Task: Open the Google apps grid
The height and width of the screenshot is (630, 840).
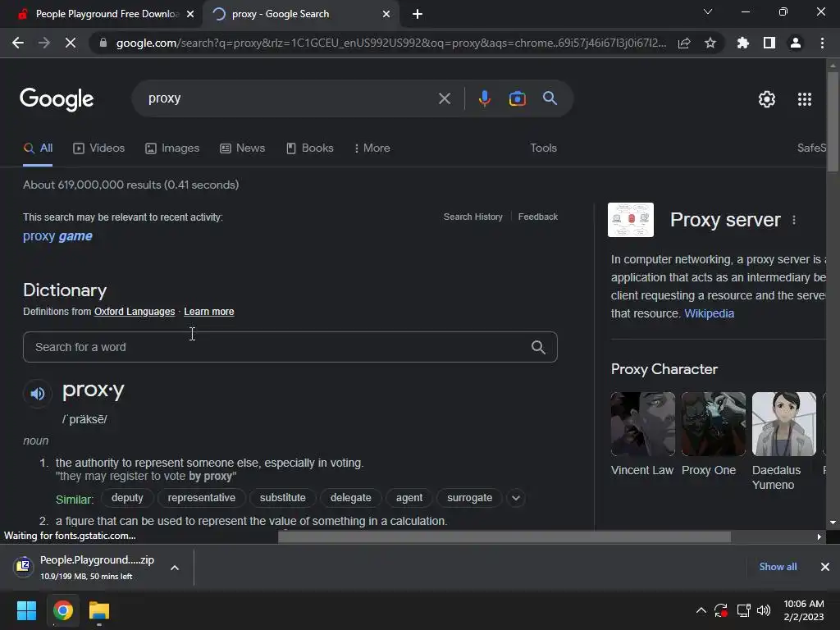Action: click(805, 99)
